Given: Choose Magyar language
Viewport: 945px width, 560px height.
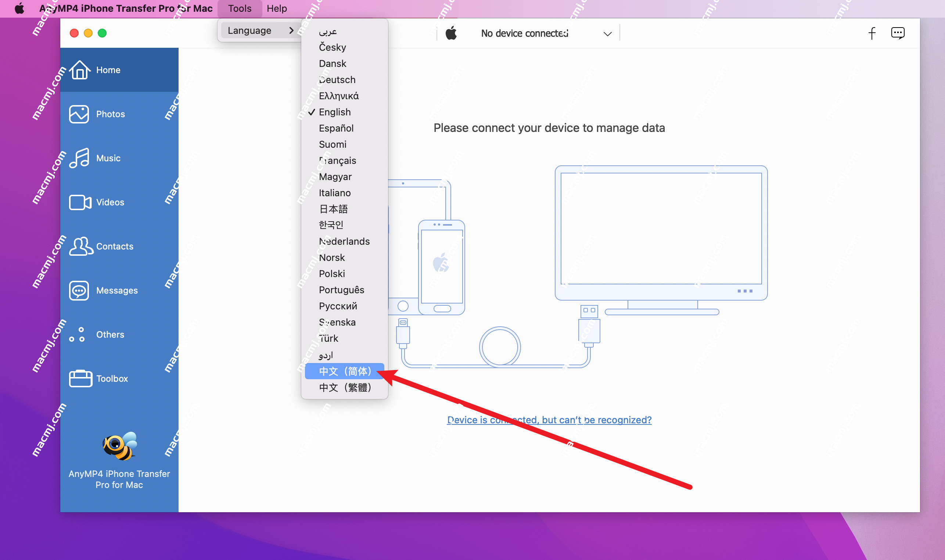Looking at the screenshot, I should pyautogui.click(x=344, y=177).
